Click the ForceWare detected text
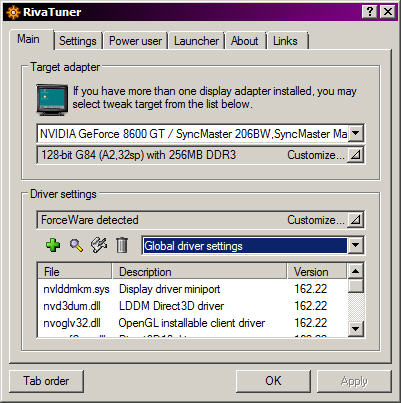This screenshot has height=403, width=401. point(90,220)
